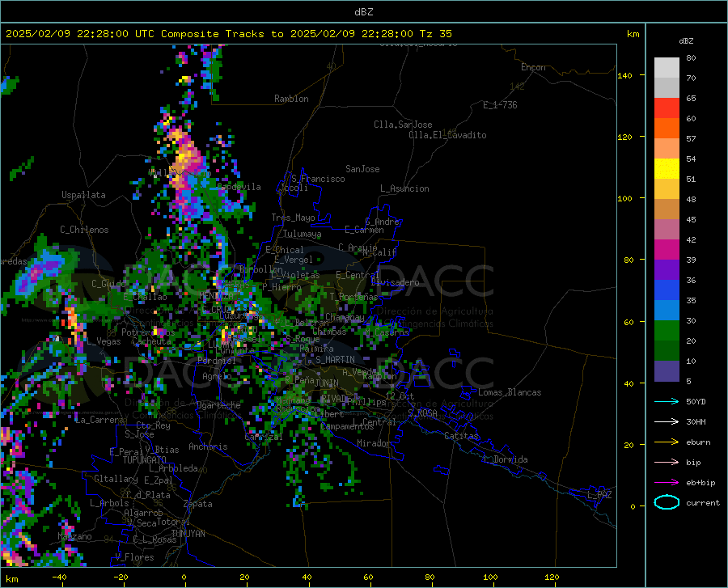Viewport: 728px width, 588px height.
Task: Click the '140' tick on vertical km axis
Action: click(624, 75)
